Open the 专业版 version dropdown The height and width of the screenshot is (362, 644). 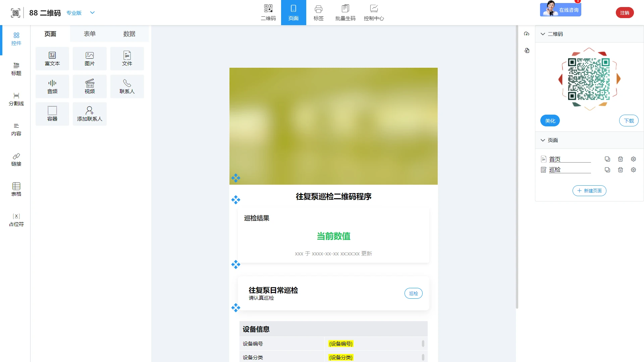[92, 13]
